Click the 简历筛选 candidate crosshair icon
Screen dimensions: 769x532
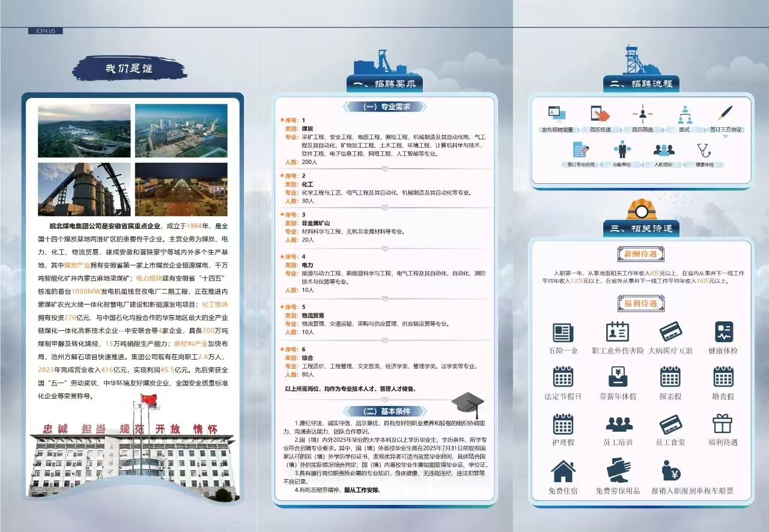(x=642, y=114)
